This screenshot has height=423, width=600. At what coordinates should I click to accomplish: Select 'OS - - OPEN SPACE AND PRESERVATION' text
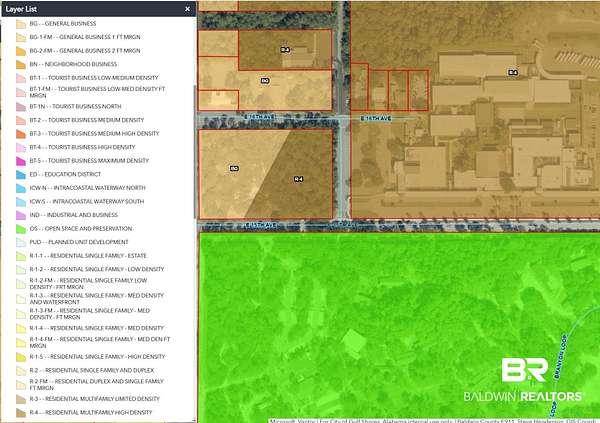(81, 229)
